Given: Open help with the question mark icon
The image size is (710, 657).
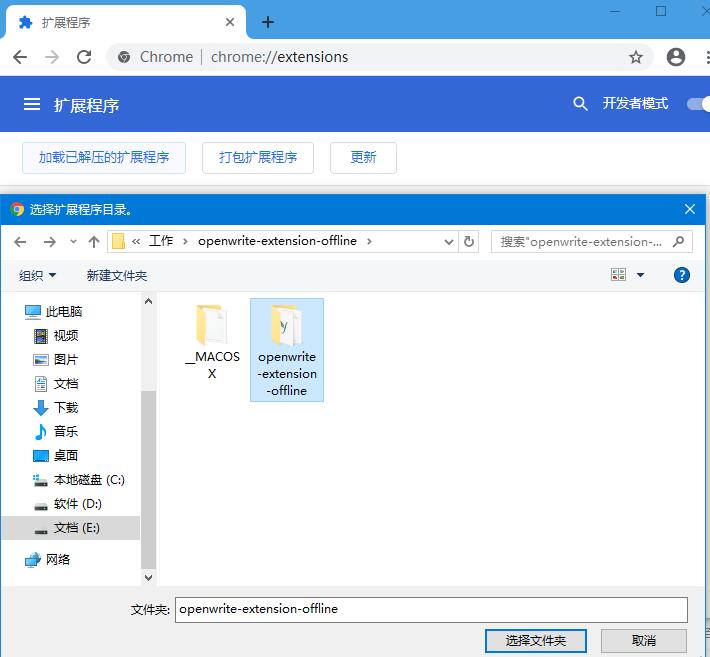Looking at the screenshot, I should (x=681, y=275).
